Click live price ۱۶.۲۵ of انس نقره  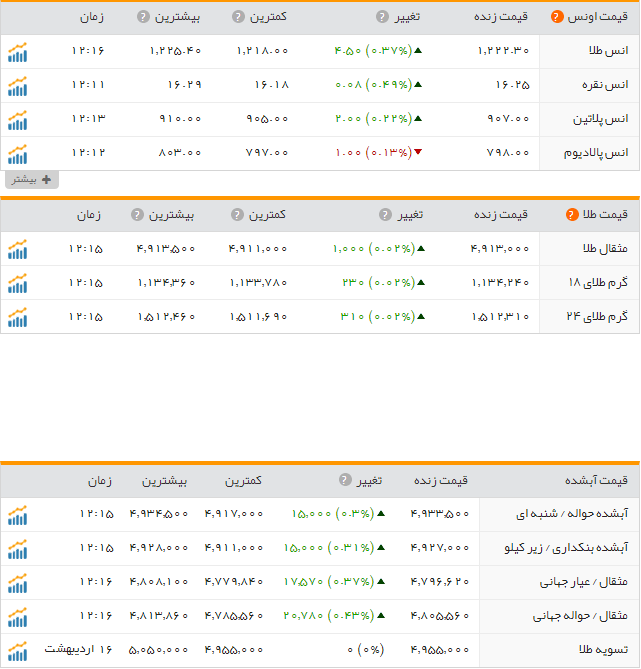click(513, 85)
